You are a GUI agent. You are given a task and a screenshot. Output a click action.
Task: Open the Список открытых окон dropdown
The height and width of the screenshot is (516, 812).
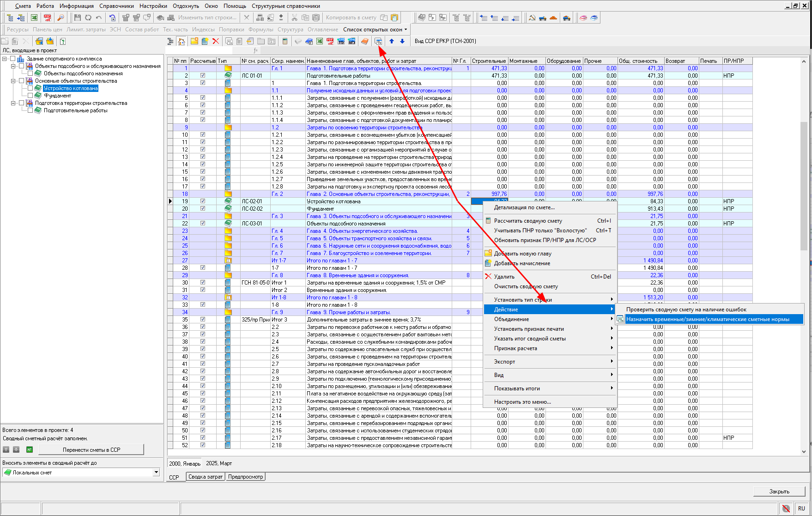tap(375, 30)
